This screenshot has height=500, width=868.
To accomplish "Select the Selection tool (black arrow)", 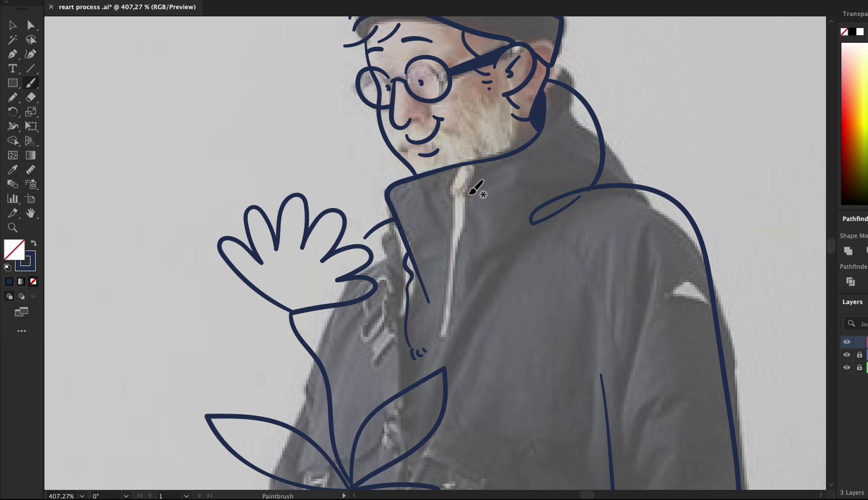I will tap(13, 25).
